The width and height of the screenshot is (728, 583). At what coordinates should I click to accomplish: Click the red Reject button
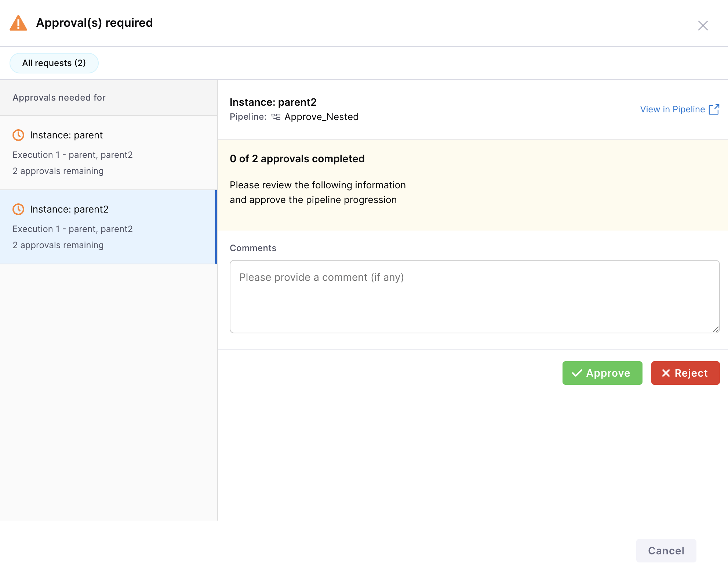click(685, 373)
